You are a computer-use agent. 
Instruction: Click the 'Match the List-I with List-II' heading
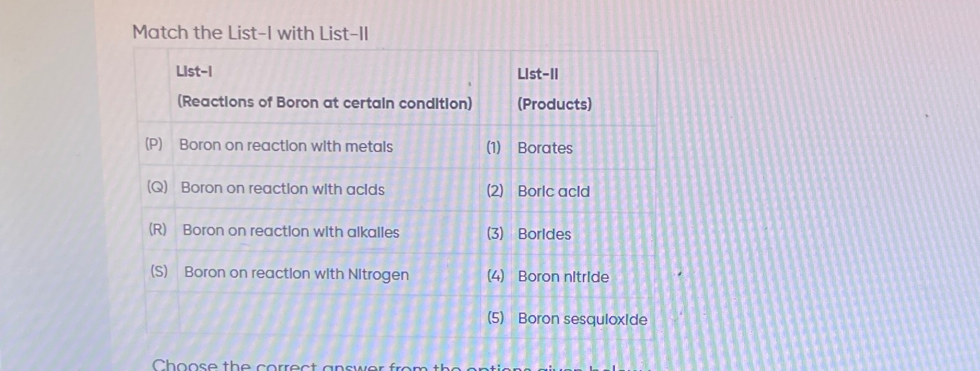[250, 33]
